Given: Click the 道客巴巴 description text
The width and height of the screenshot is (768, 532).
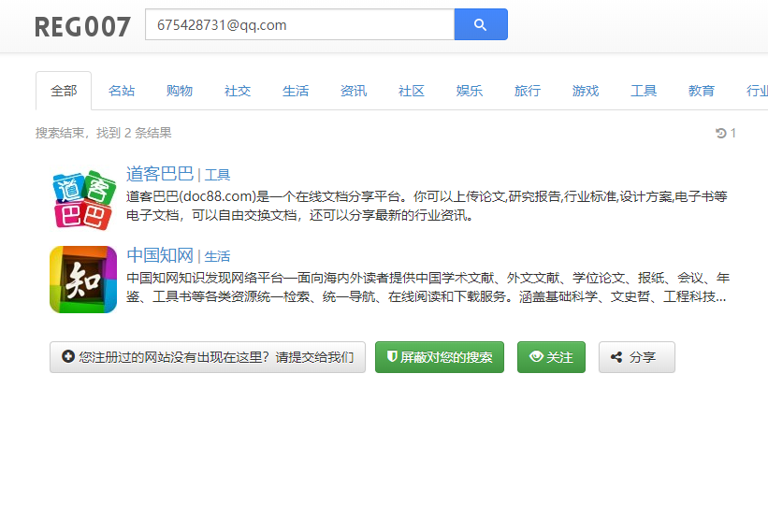Looking at the screenshot, I should (x=427, y=206).
